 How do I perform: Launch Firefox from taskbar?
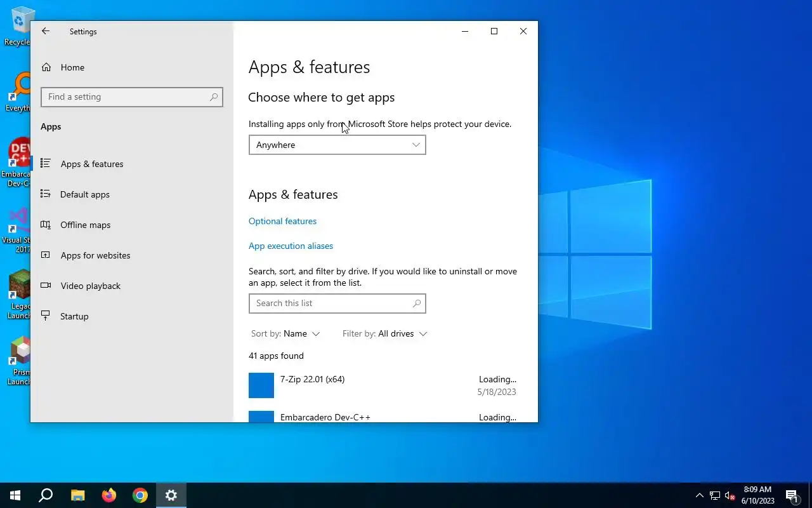(x=109, y=495)
